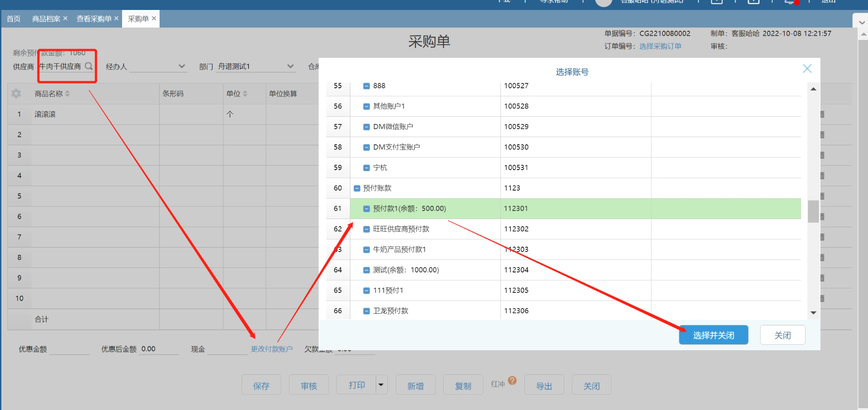Close the 查看采购单 tab with its X

tap(116, 19)
